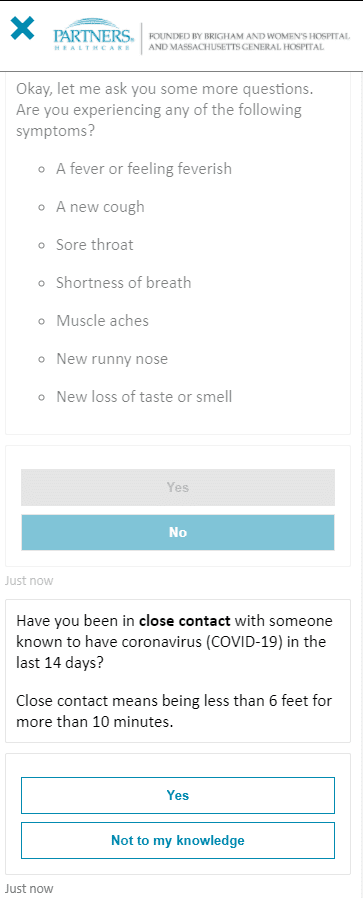The height and width of the screenshot is (898, 363).
Task: Click the coronavirus last 14 days question
Action: 174,641
